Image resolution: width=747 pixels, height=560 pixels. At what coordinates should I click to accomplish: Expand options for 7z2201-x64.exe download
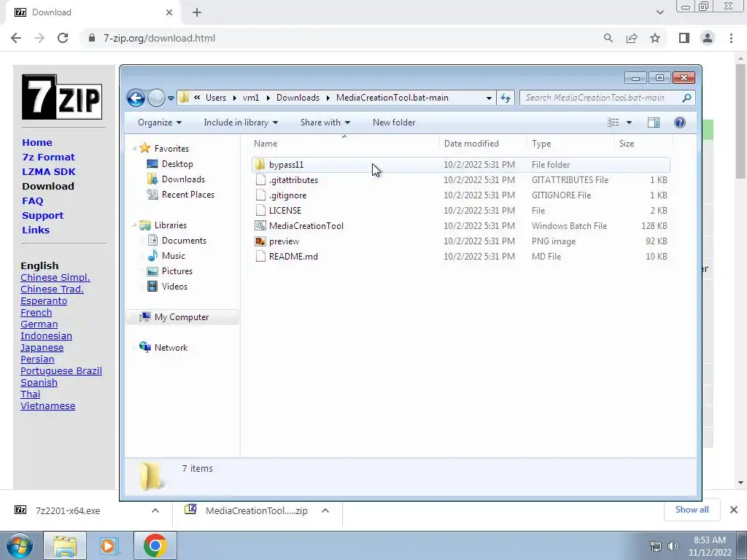pyautogui.click(x=155, y=510)
